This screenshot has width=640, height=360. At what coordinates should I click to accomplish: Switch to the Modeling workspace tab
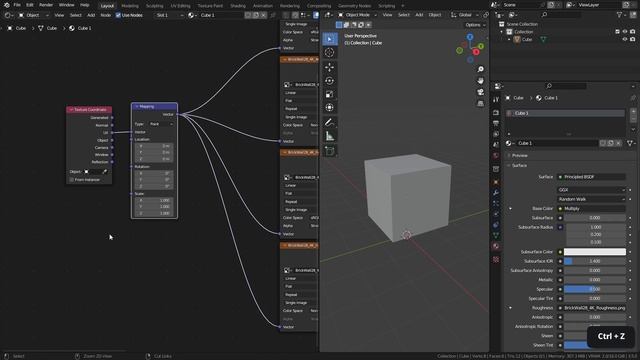click(130, 6)
